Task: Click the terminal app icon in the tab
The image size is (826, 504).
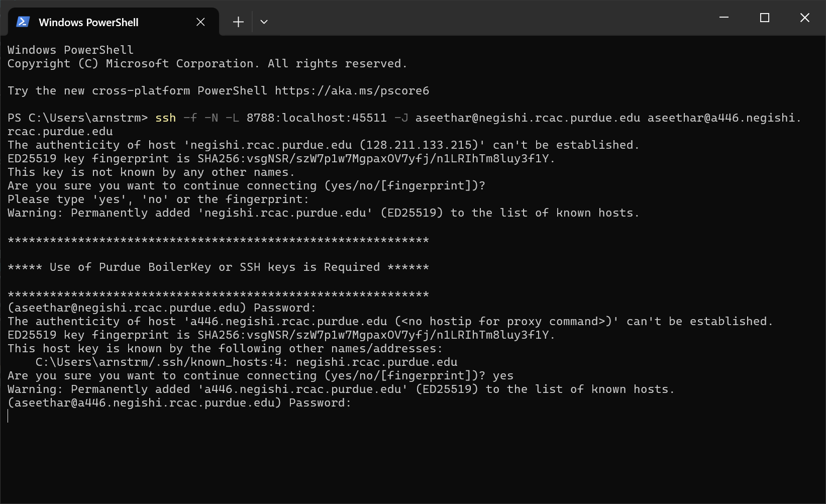Action: [x=22, y=22]
